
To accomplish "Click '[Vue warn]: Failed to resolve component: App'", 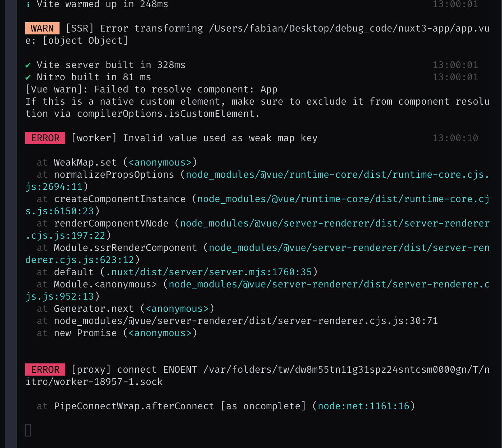I will coord(151,89).
